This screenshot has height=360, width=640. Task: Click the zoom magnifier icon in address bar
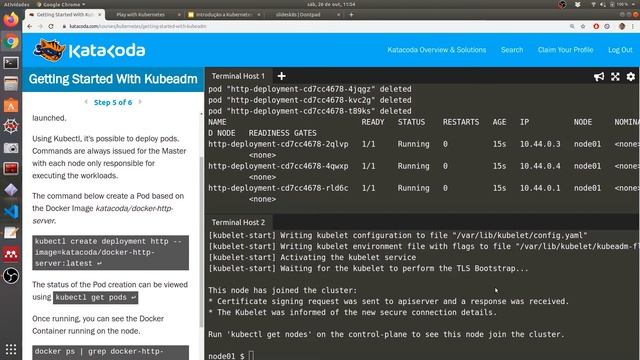[x=572, y=26]
